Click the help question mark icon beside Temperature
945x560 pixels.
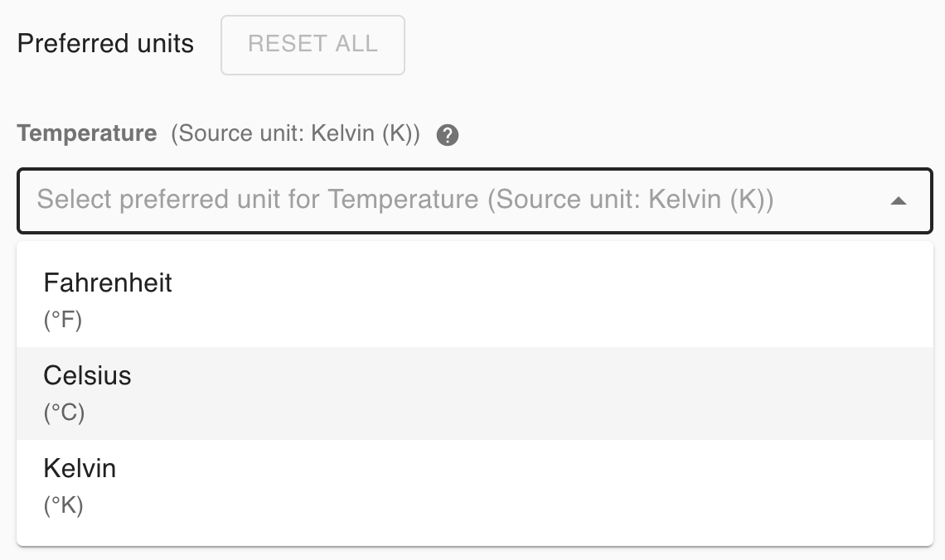pos(448,135)
